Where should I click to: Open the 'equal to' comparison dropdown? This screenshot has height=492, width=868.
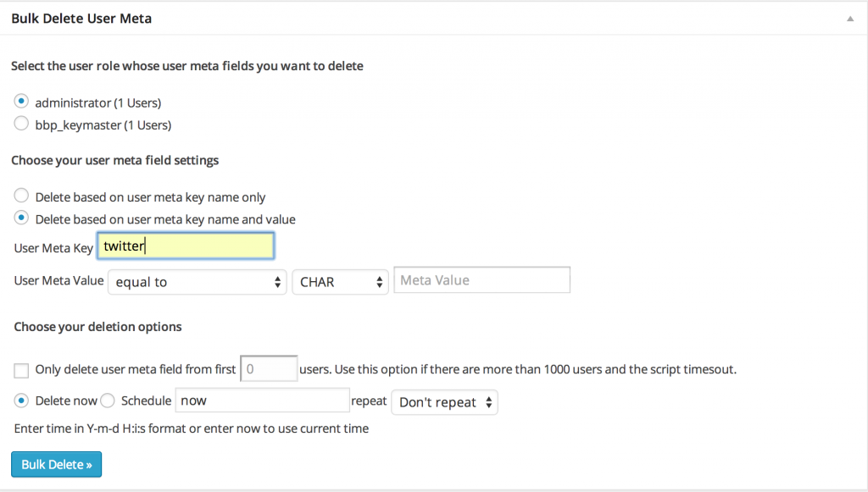[x=197, y=282]
